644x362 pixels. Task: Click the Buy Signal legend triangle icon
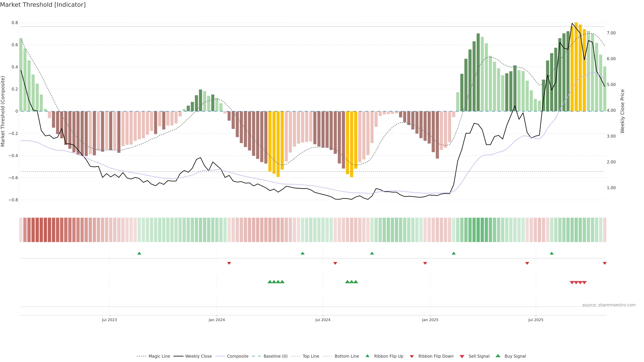[x=498, y=356]
